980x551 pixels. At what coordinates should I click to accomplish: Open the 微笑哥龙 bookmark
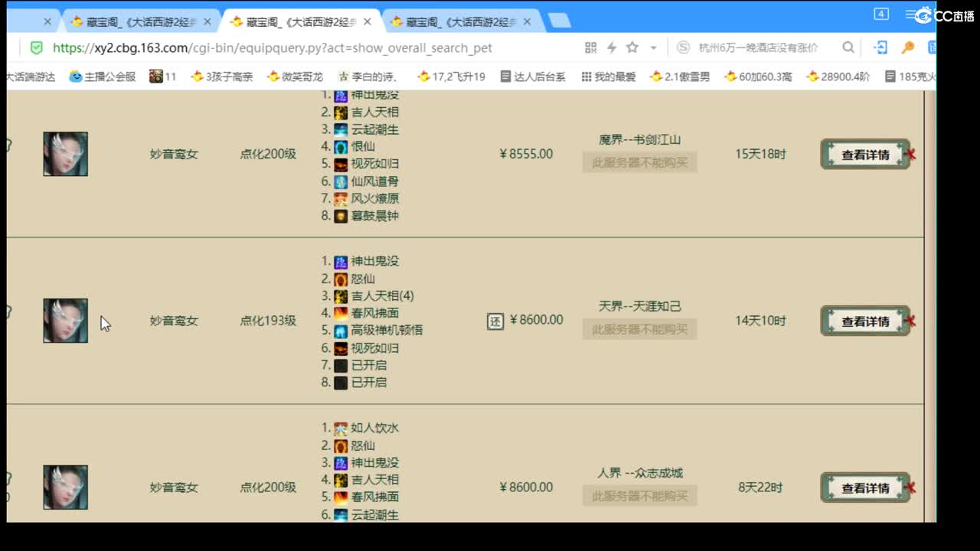[x=295, y=77]
